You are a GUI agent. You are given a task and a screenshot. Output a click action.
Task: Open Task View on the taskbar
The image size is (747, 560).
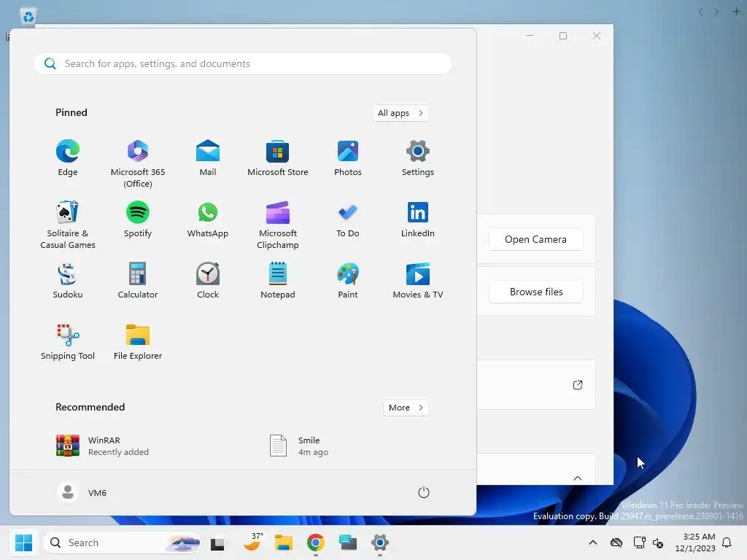point(219,542)
